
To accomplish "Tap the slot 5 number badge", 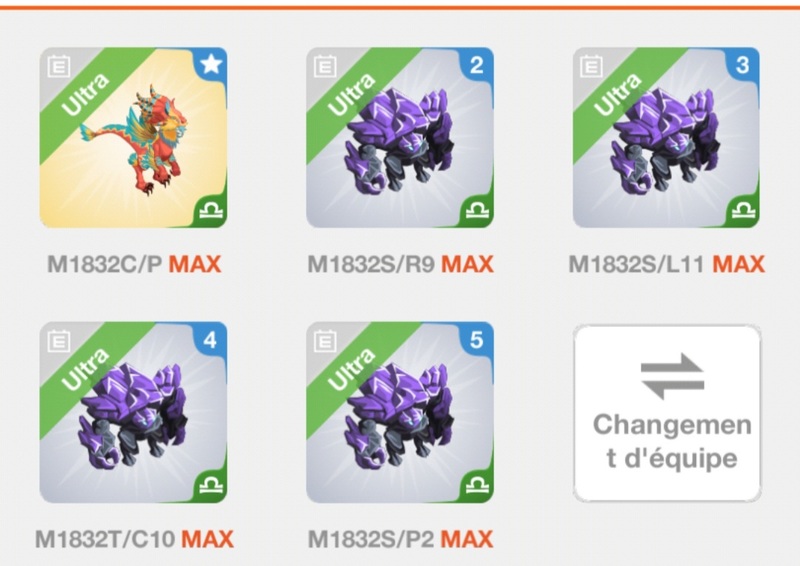I will coord(477,340).
